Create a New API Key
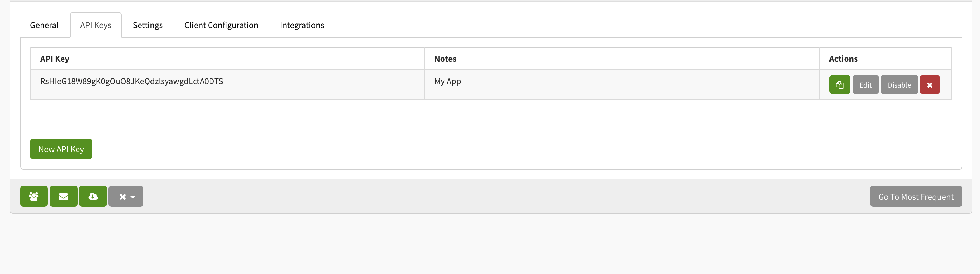 (61, 149)
